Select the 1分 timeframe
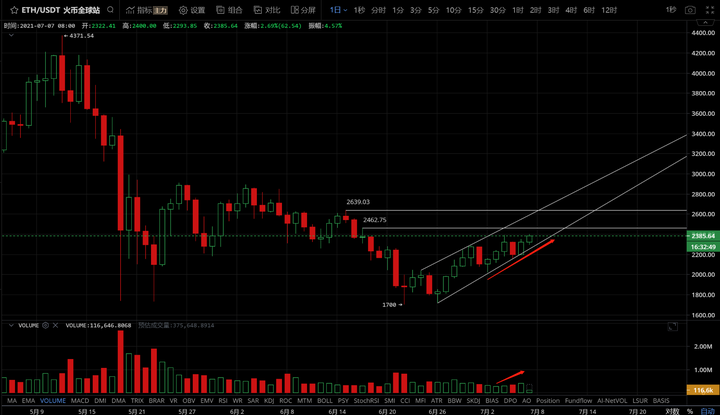720x415 pixels. point(398,10)
